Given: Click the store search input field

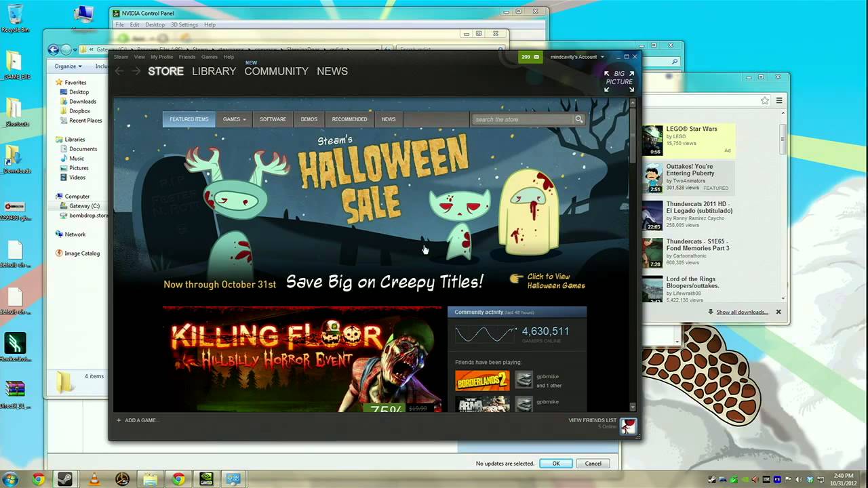Looking at the screenshot, I should pyautogui.click(x=523, y=119).
